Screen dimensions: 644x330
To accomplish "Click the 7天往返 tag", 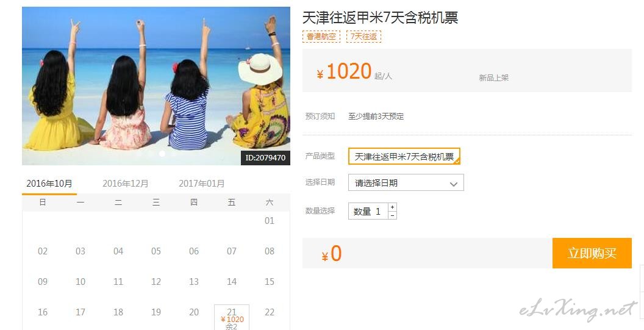I will (x=363, y=36).
